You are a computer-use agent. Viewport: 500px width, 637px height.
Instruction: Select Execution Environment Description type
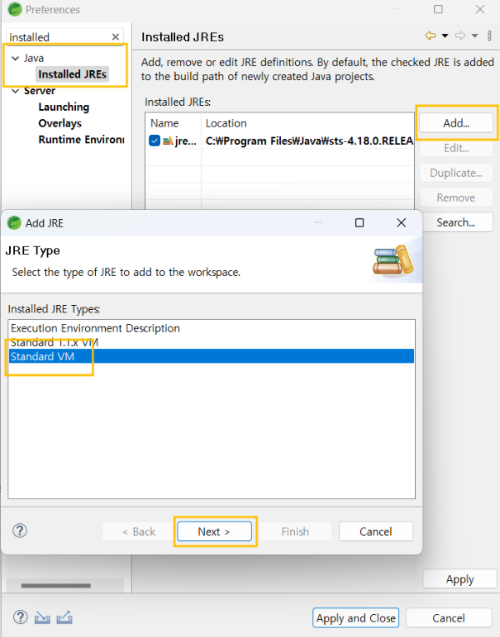click(211, 328)
